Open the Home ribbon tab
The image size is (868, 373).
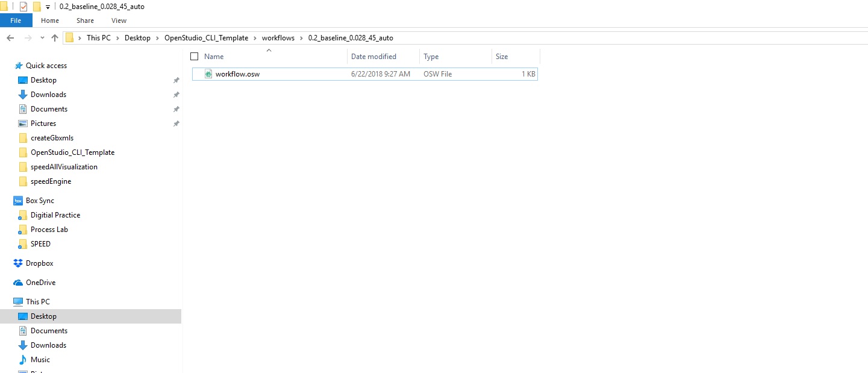(x=50, y=20)
